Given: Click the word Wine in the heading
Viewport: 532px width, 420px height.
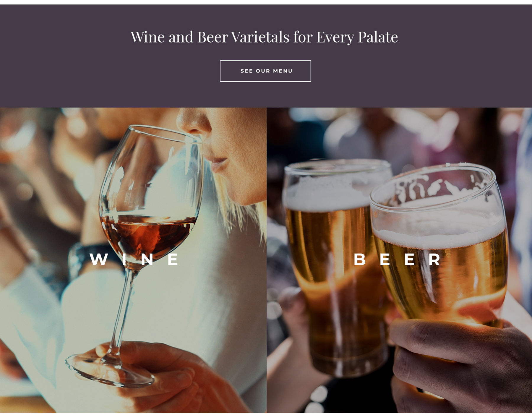Looking at the screenshot, I should pos(147,37).
